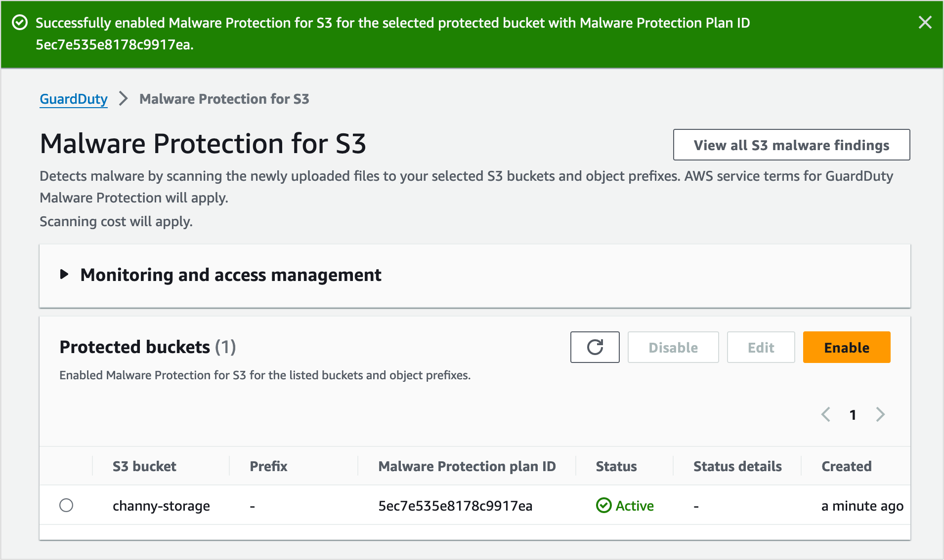Screen dimensions: 944x560
Task: Open the GuardDuty breadcrumb link
Action: click(x=74, y=99)
